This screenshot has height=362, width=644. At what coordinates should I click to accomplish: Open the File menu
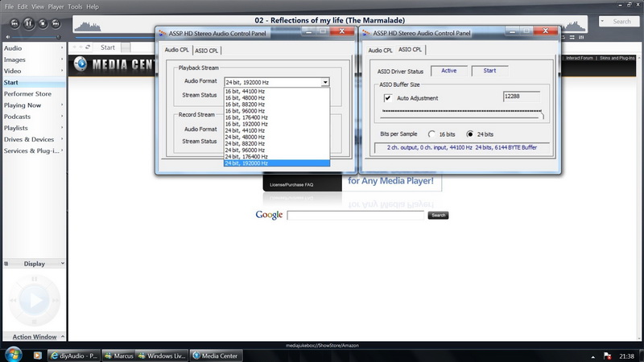(x=9, y=6)
